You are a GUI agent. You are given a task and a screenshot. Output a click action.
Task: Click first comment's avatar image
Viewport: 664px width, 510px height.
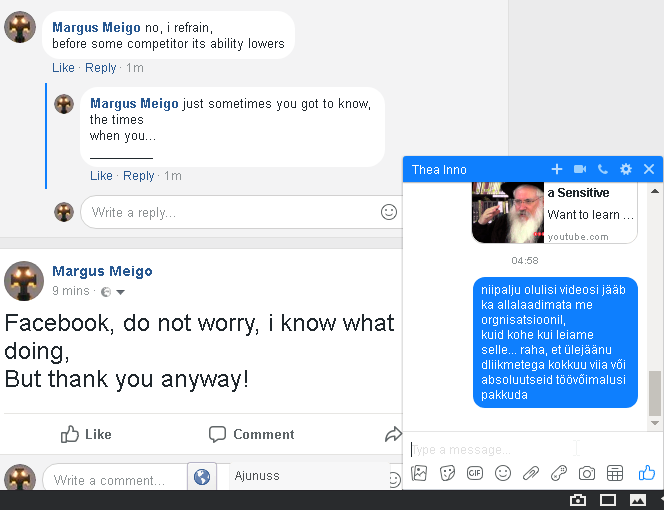20,27
